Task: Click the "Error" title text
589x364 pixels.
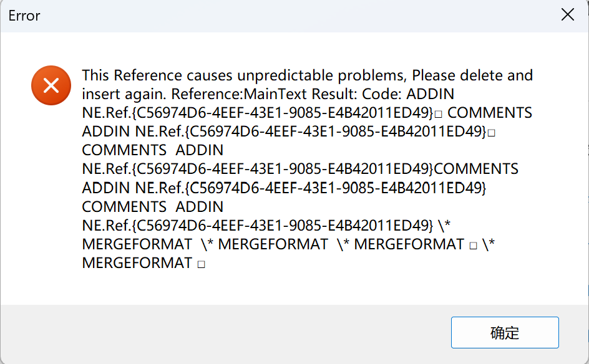Action: pyautogui.click(x=24, y=16)
